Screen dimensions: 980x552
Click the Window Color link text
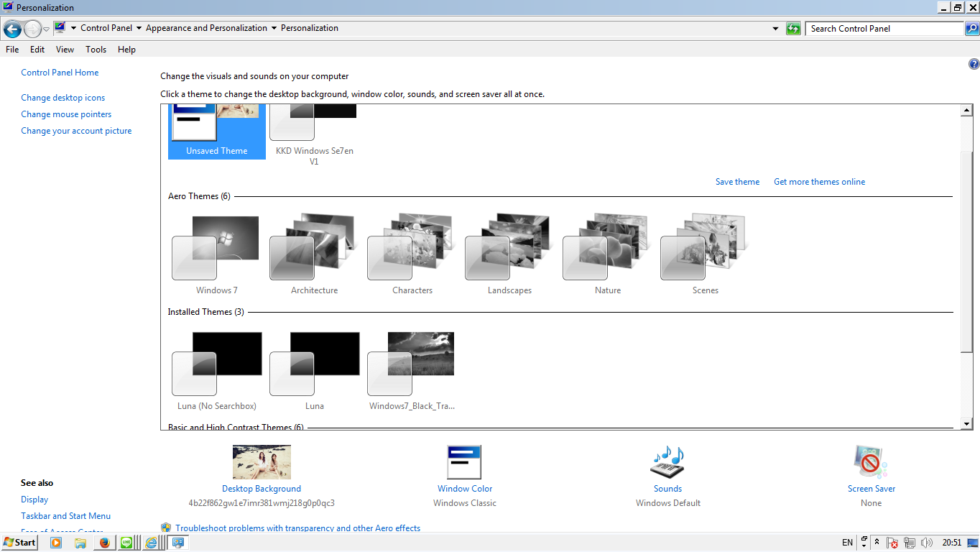pos(465,489)
